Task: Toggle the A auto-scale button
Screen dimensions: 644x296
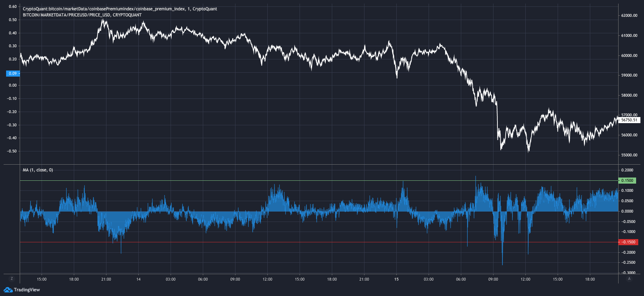Action: coord(629,279)
